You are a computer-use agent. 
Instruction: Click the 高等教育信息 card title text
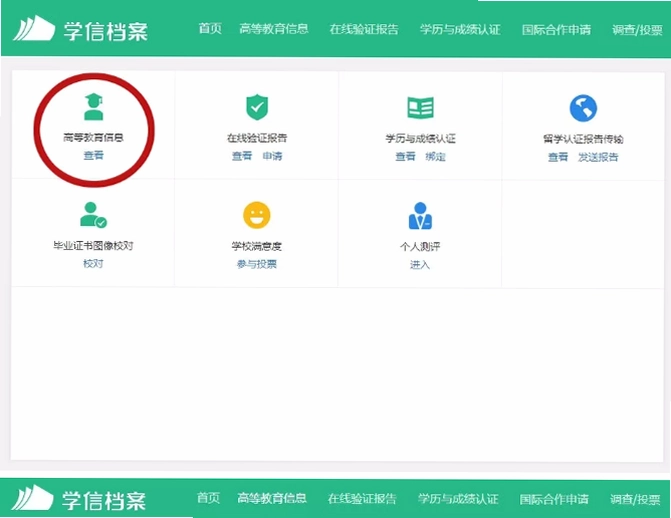[93, 137]
